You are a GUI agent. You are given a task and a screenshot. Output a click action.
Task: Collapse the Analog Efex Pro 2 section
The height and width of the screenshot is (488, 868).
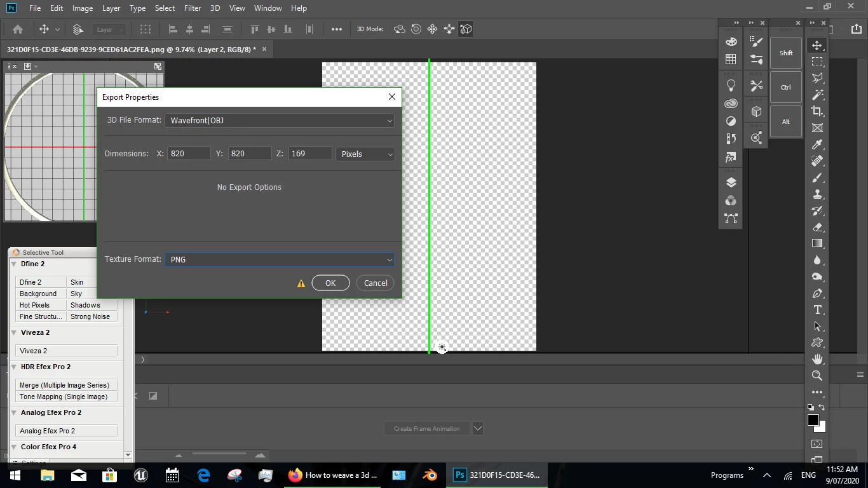(15, 413)
